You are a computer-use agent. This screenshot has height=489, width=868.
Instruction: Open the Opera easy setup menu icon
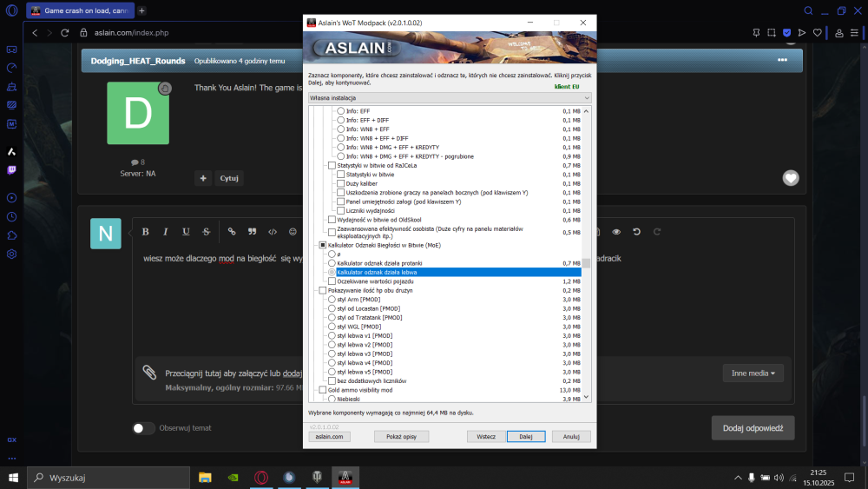854,33
